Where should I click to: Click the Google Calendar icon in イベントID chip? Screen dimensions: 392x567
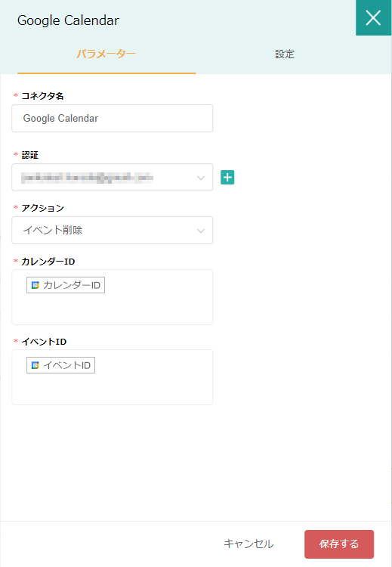35,365
